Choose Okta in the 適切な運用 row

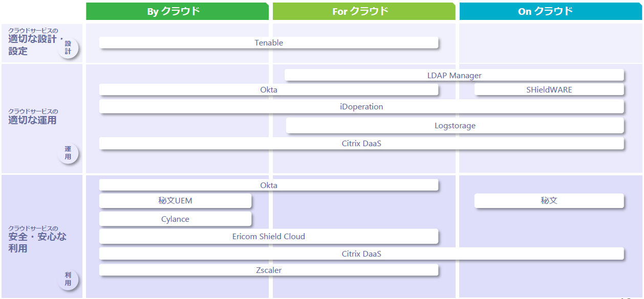(x=269, y=90)
